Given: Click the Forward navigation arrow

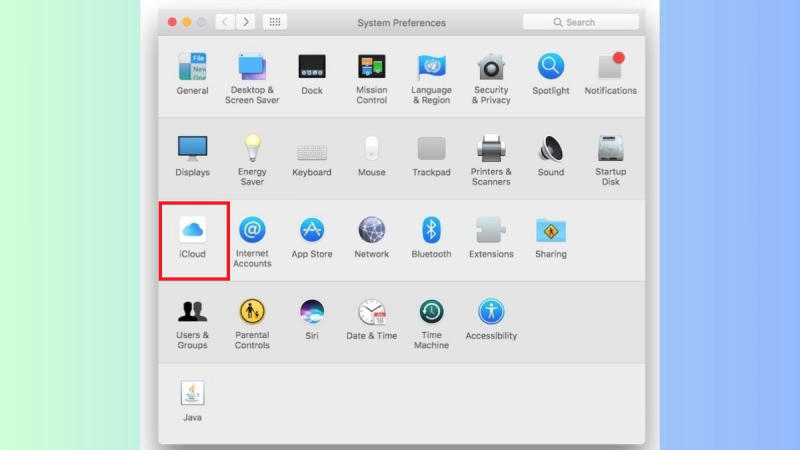Looking at the screenshot, I should coord(246,22).
